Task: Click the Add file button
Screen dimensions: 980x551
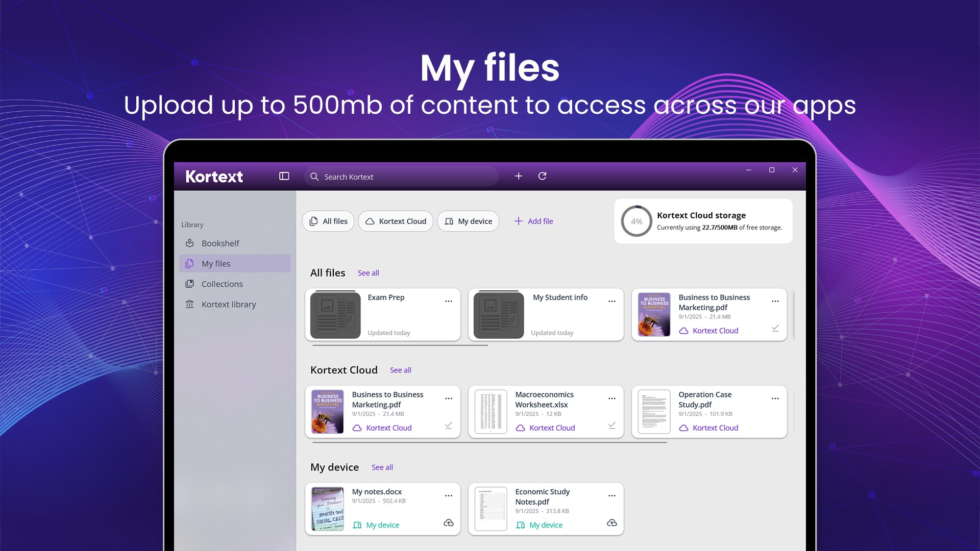Action: tap(533, 221)
